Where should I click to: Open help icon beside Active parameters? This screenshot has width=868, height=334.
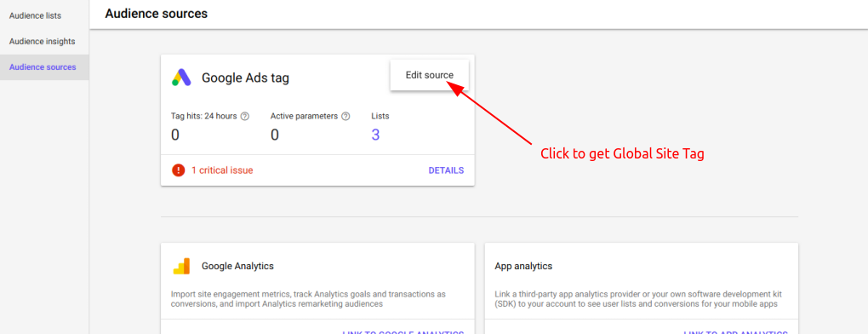point(346,117)
